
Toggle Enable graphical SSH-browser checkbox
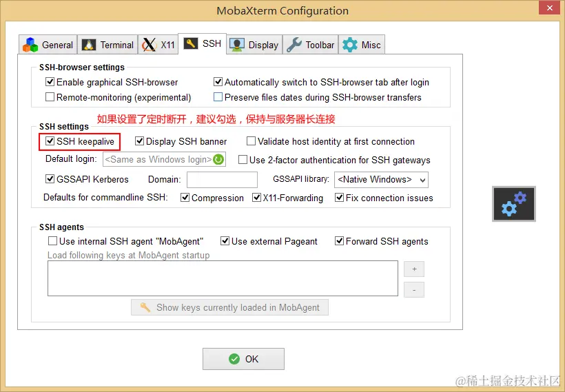(50, 82)
